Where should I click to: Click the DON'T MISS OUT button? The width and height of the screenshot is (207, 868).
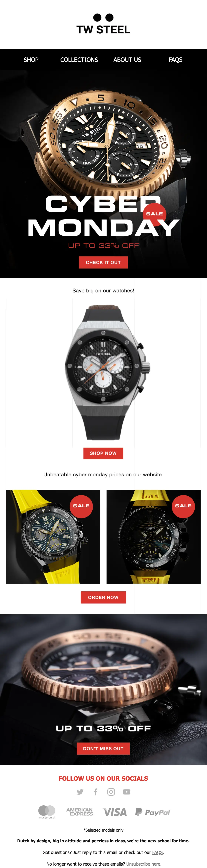point(103,748)
